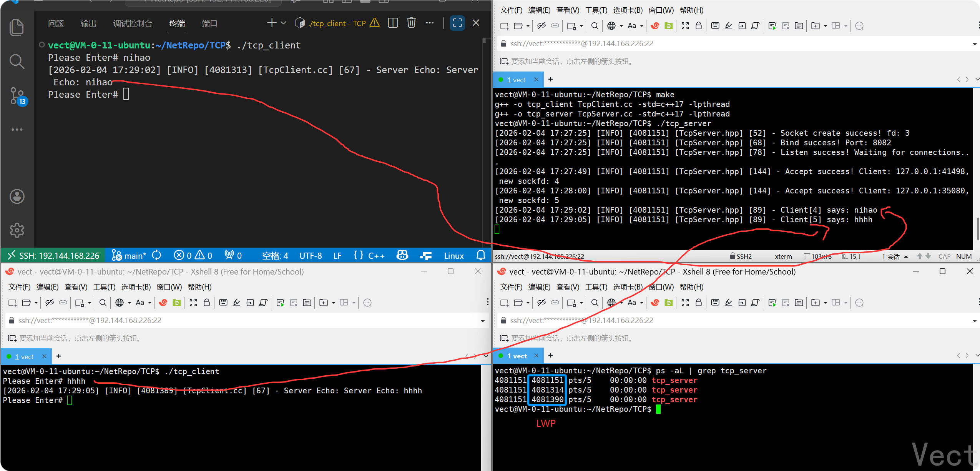Toggle maximized terminal panel size
Screen dimensions: 980x471
point(457,23)
